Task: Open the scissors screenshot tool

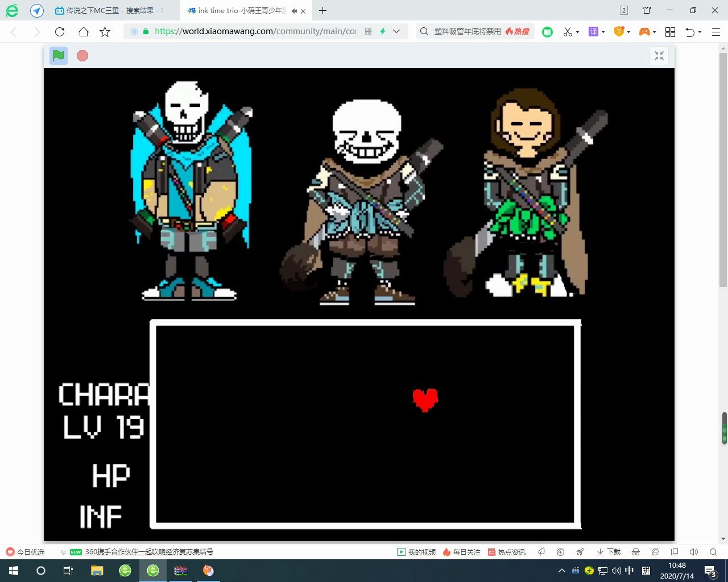Action: [568, 32]
